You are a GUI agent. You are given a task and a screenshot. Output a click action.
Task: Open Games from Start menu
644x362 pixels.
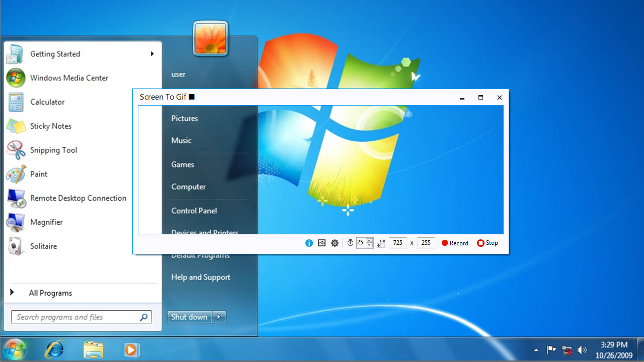(183, 164)
